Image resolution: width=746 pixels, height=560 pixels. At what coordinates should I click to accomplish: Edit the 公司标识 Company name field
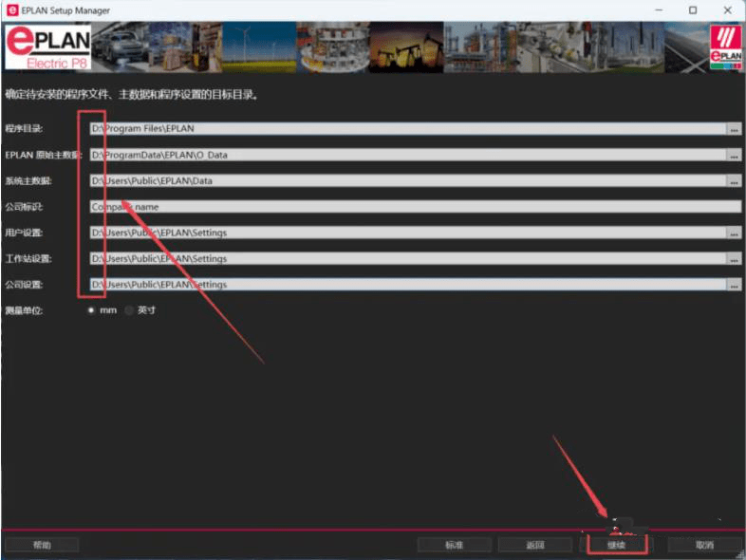click(x=416, y=207)
